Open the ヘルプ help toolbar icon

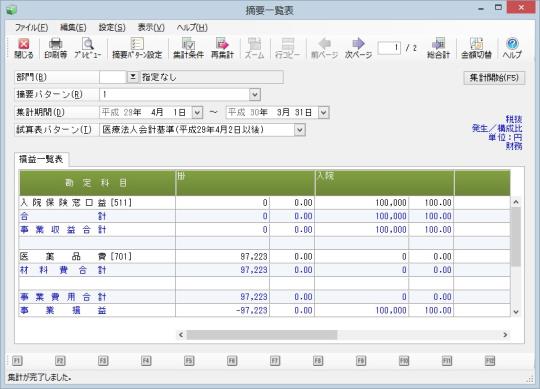pos(512,48)
